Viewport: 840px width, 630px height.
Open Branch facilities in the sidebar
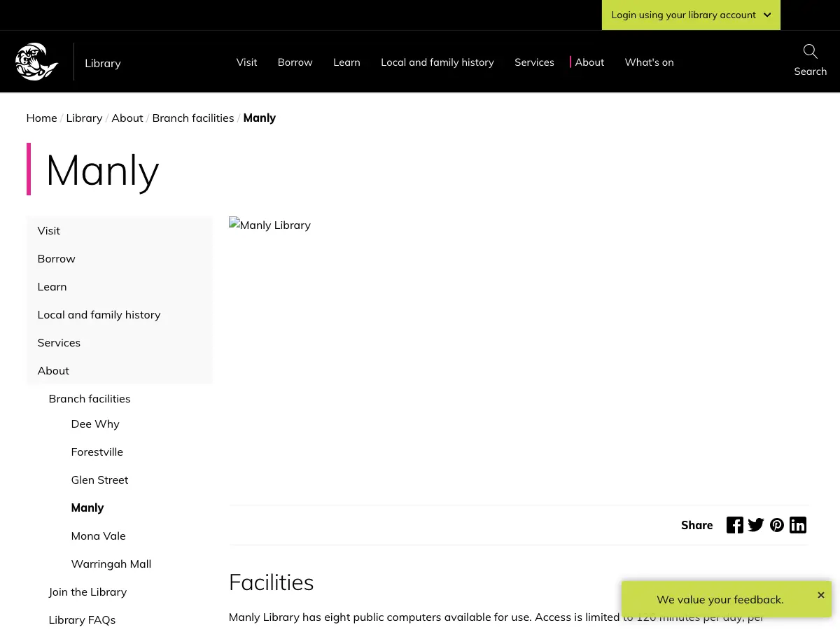coord(90,398)
